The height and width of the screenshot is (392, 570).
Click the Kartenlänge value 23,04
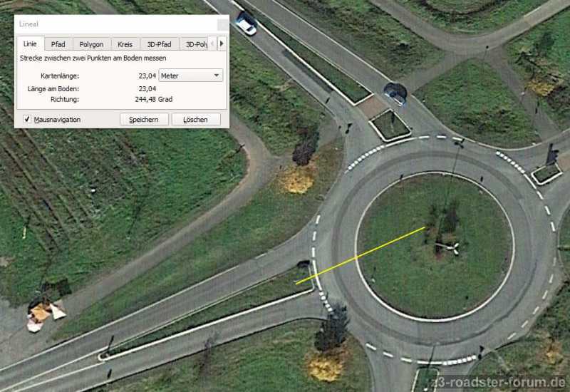[x=147, y=76]
